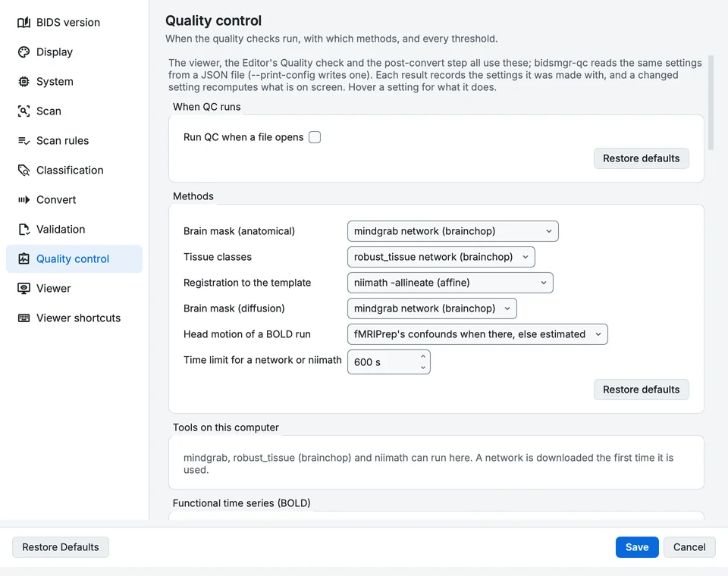Click the Display palette icon
Viewport: 728px width, 576px height.
(24, 52)
